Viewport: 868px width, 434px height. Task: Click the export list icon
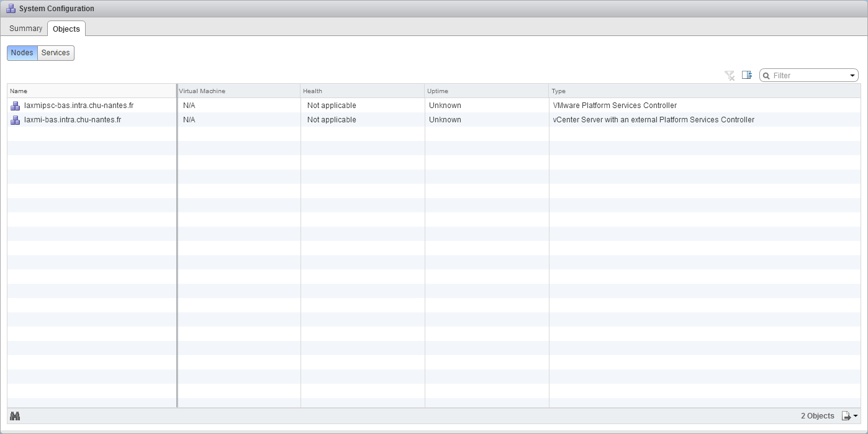click(x=846, y=416)
